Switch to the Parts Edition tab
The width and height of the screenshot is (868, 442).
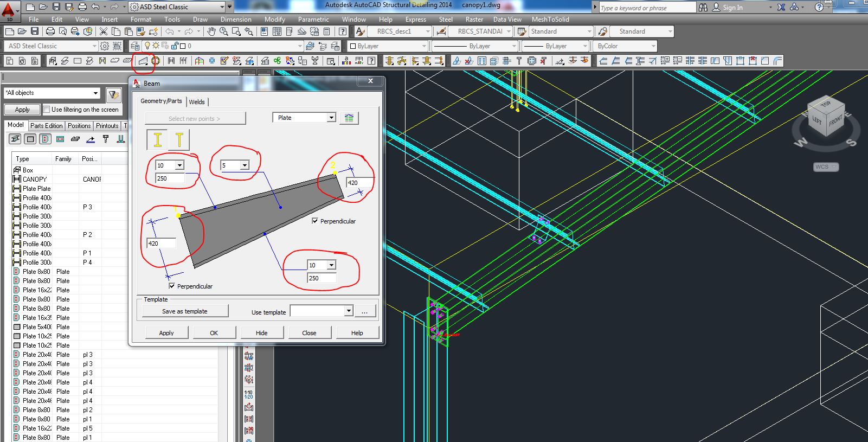[x=47, y=126]
